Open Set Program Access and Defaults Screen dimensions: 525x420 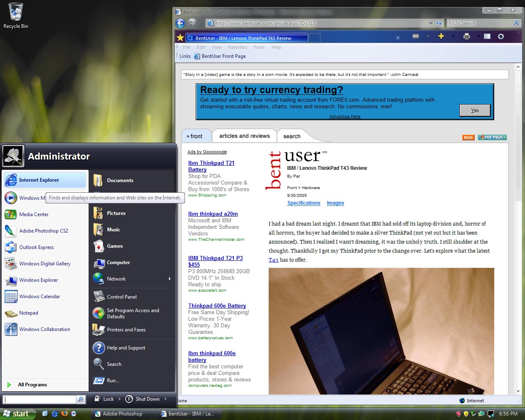tap(132, 313)
